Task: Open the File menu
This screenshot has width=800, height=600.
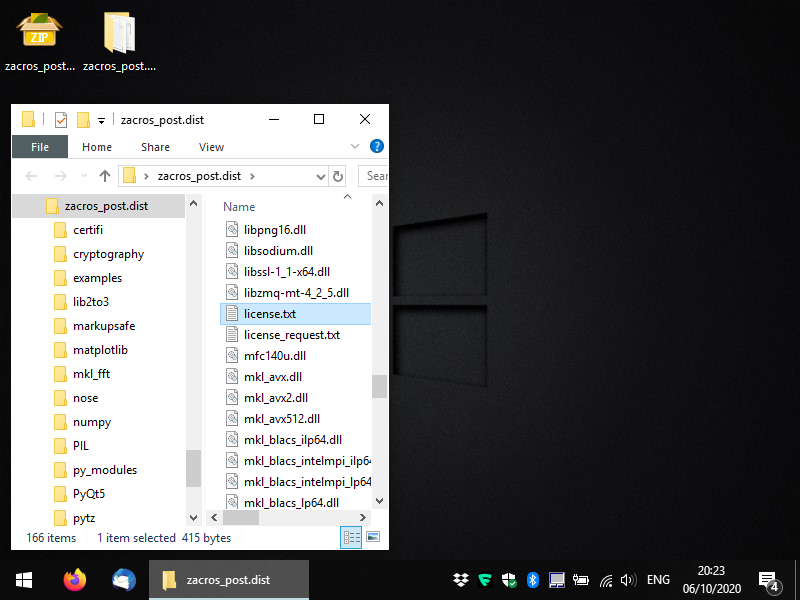Action: 40,147
